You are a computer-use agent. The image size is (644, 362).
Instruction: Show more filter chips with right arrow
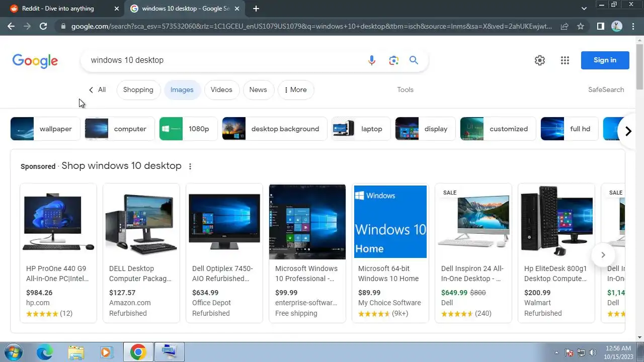point(628,131)
